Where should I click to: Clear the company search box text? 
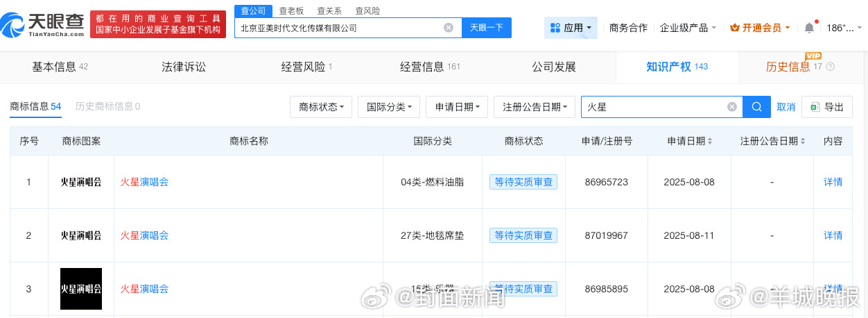pos(449,28)
